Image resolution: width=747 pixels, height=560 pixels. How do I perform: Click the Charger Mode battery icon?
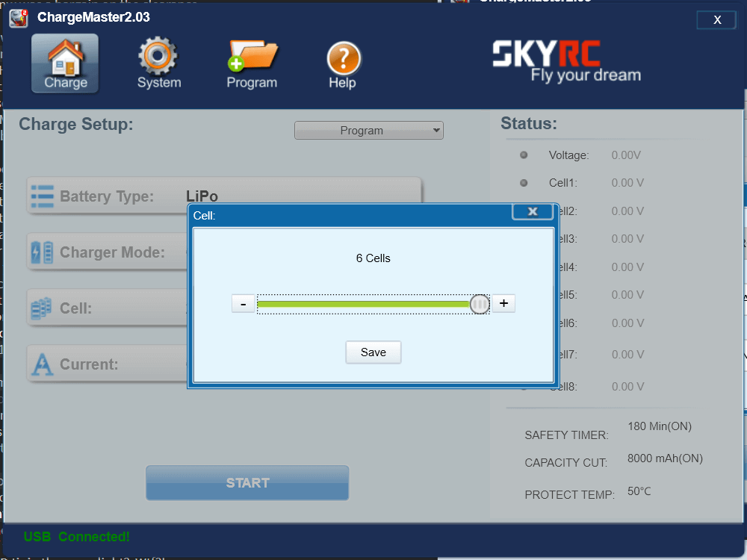42,252
